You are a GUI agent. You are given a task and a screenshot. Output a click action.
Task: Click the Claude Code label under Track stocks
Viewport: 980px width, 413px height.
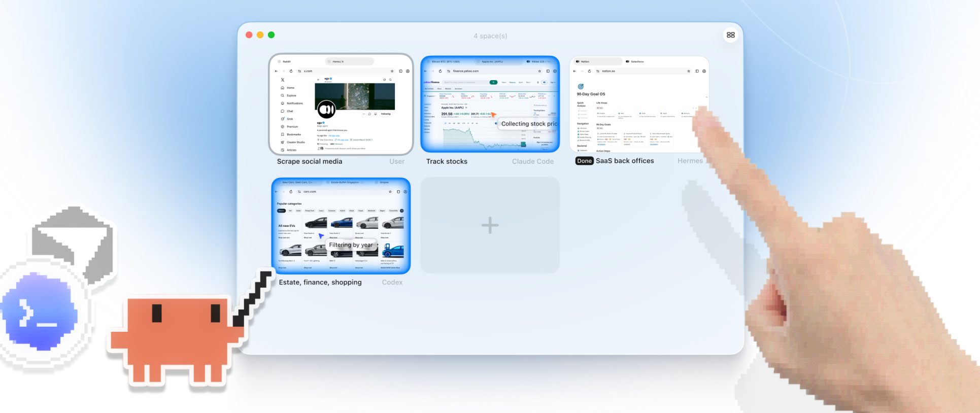pos(533,161)
